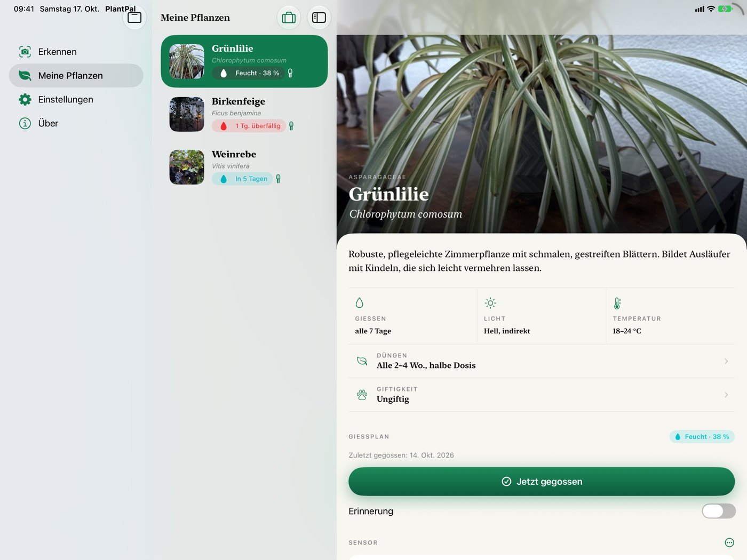This screenshot has width=747, height=560.
Task: Tap the Jetzt gegossen button
Action: [542, 482]
